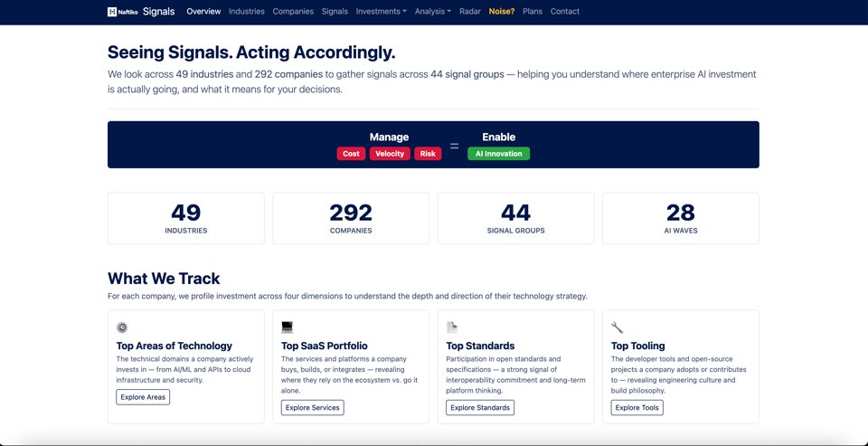Click the red Cost badge
868x446 pixels.
351,154
